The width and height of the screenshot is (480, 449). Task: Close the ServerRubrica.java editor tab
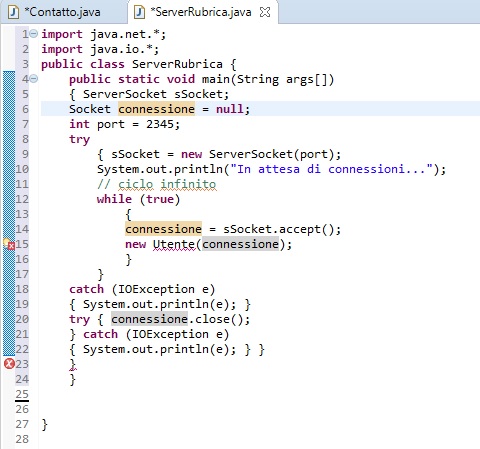(265, 12)
